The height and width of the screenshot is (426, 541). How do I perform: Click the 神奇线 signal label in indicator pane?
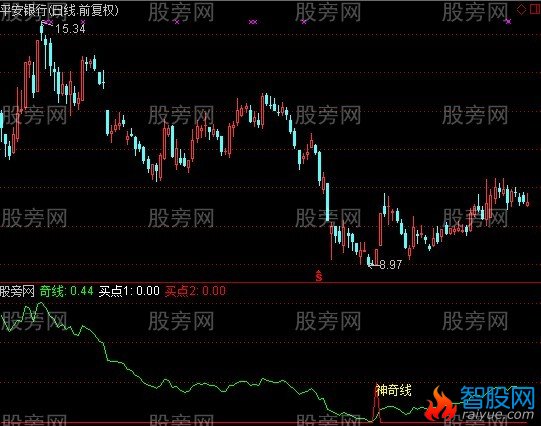(x=393, y=390)
